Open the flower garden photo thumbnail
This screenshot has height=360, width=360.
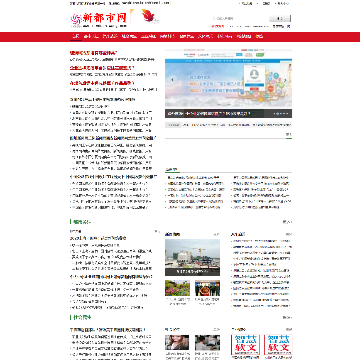tap(177, 288)
